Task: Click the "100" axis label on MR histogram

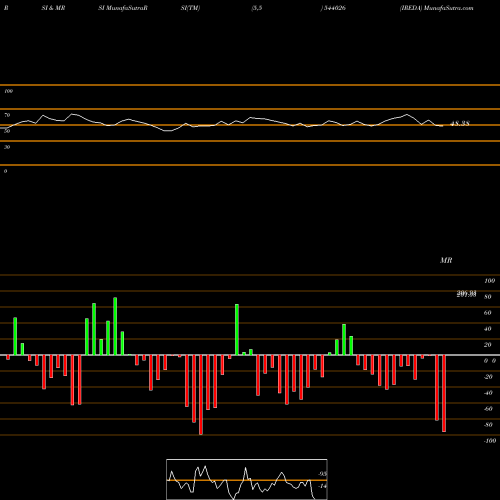Action: tap(489, 281)
